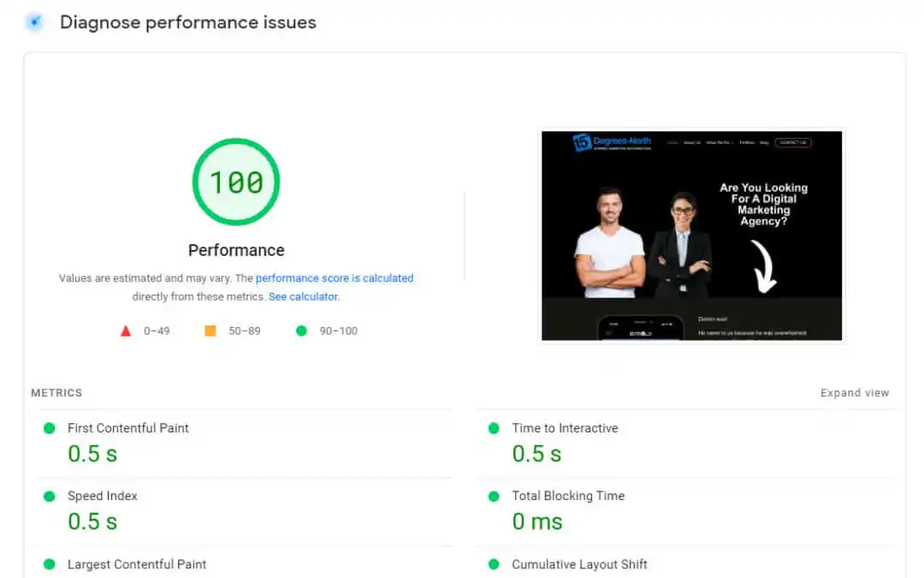The height and width of the screenshot is (578, 924).
Task: Select the Cumulative Layout Shift label
Action: [579, 564]
